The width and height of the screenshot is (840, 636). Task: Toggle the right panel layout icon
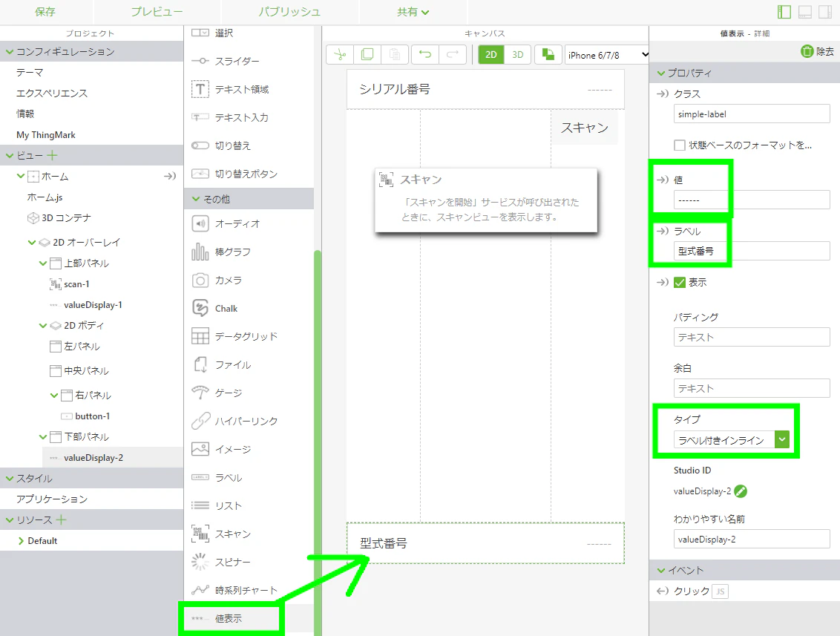click(x=825, y=12)
